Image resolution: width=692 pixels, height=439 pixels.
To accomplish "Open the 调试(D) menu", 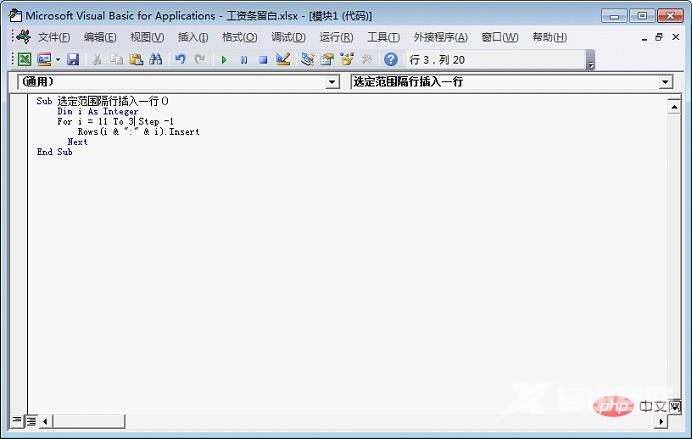I will 288,37.
